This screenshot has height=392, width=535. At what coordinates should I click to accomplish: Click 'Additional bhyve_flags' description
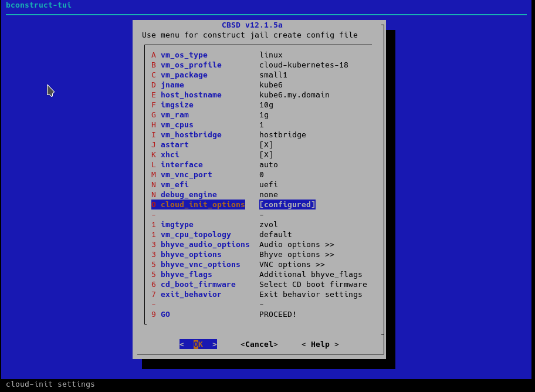pos(310,275)
